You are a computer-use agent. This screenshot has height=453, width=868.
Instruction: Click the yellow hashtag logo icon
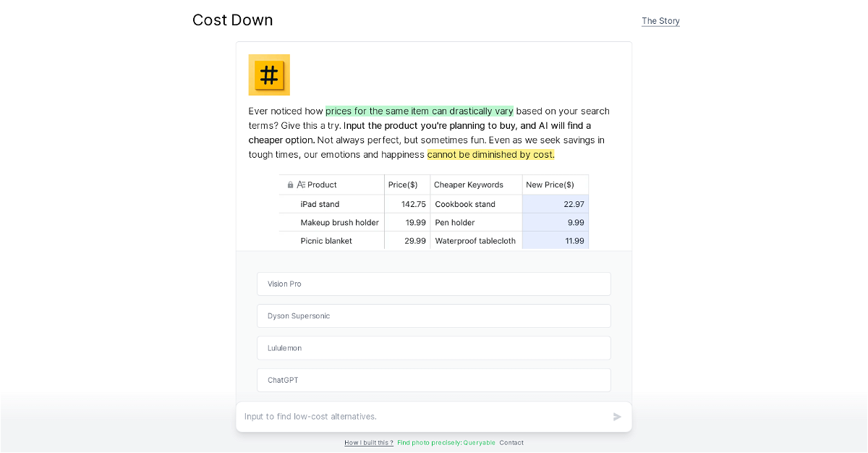(269, 75)
